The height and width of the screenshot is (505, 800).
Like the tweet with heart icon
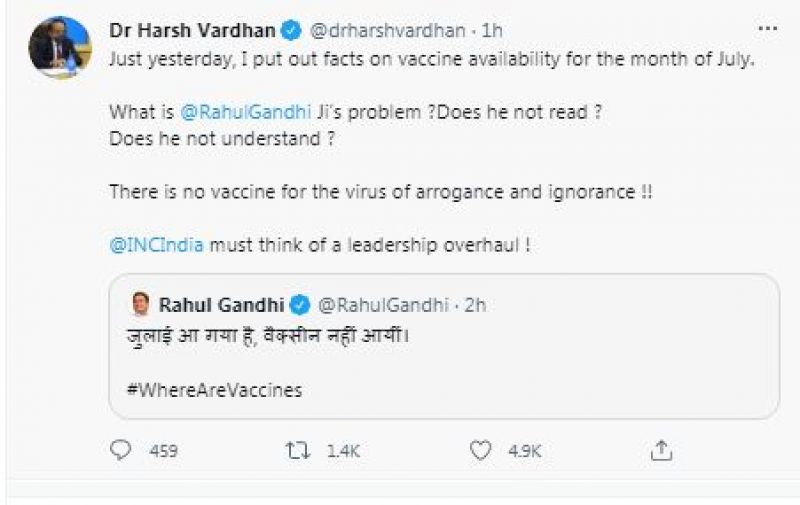point(482,451)
